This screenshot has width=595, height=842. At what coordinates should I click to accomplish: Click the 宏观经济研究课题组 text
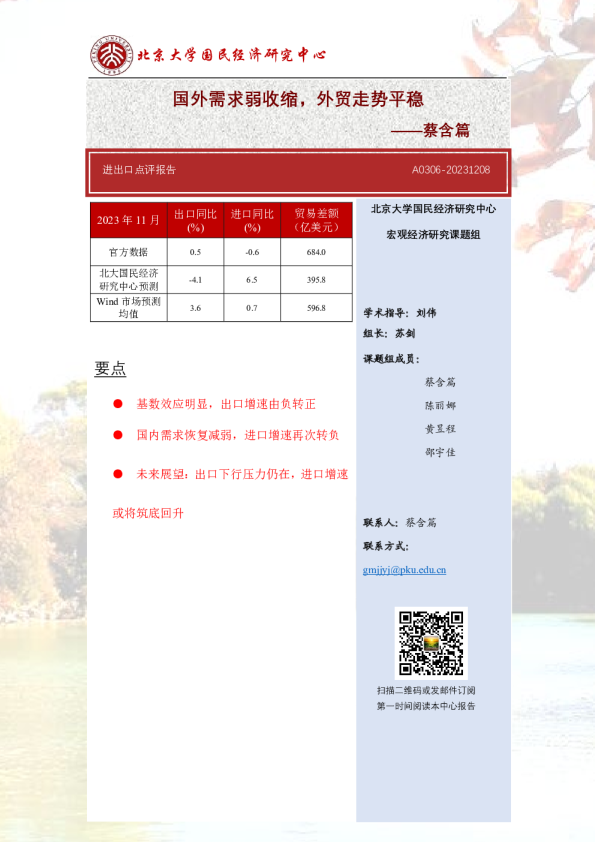click(x=433, y=235)
